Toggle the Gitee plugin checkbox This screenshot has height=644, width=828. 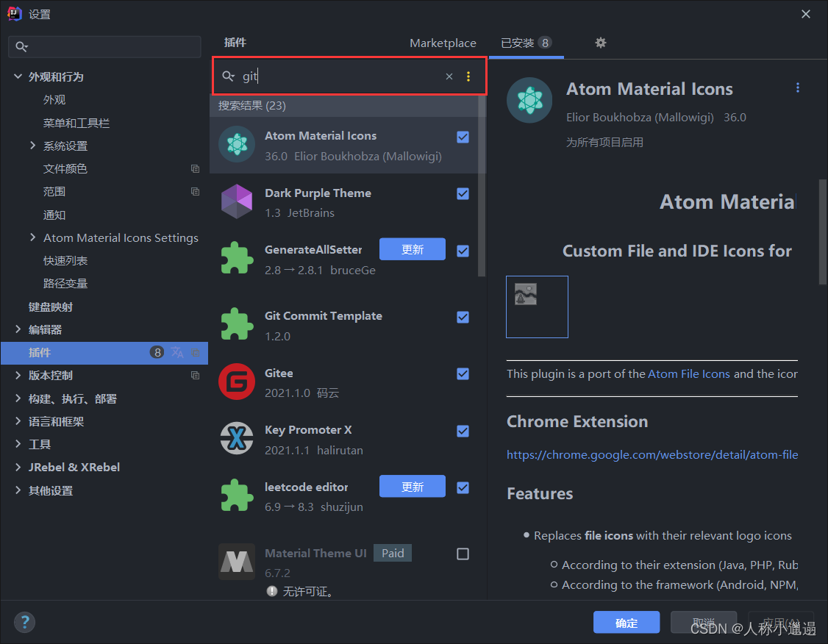(463, 373)
